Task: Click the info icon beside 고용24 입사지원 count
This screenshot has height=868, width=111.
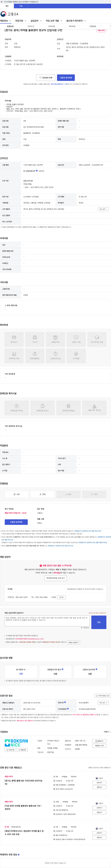Action: pos(97,669)
